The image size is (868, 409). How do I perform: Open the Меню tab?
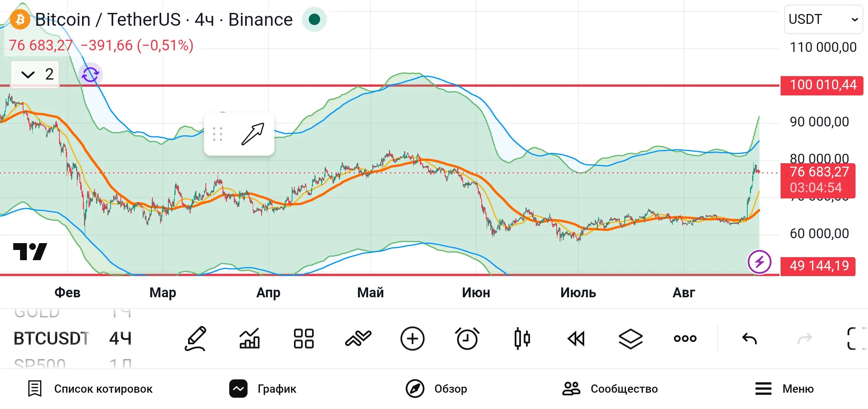[784, 389]
